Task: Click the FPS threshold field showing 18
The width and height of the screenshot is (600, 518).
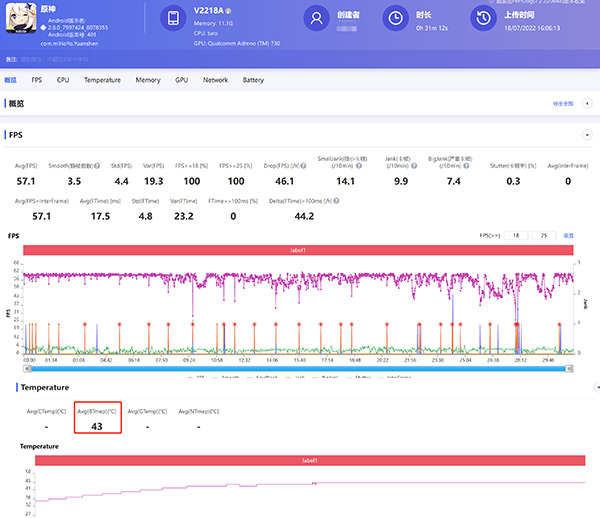Action: point(516,236)
